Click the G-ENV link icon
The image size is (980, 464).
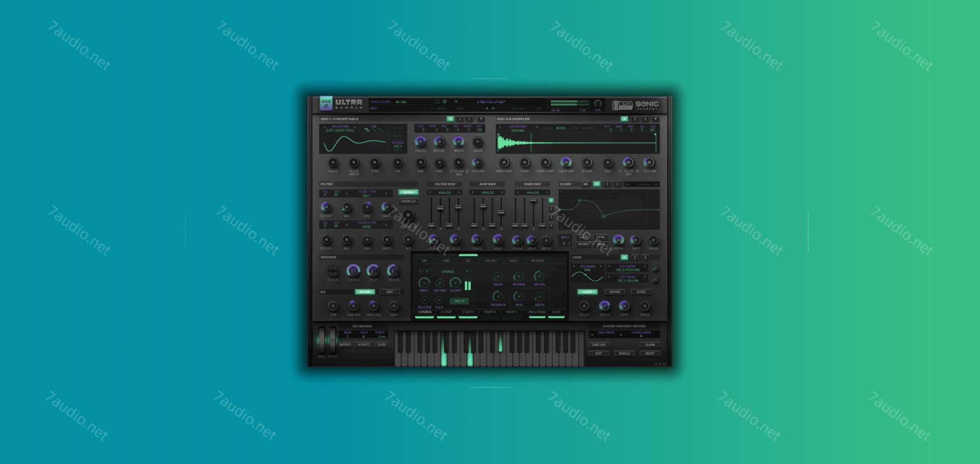(585, 184)
